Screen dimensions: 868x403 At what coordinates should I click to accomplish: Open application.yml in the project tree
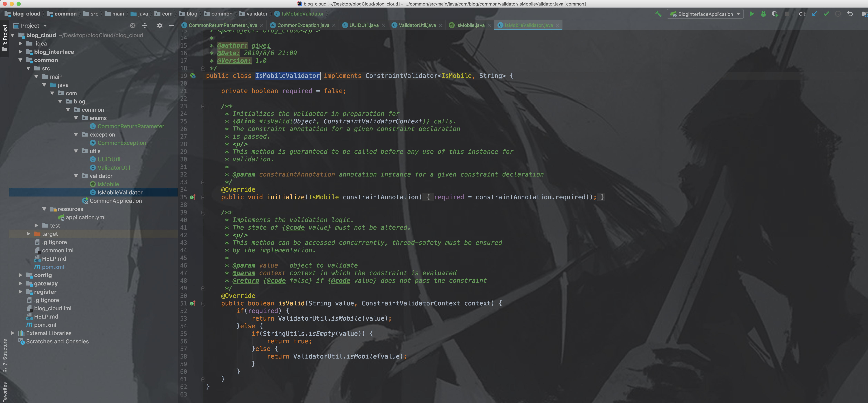pyautogui.click(x=85, y=218)
